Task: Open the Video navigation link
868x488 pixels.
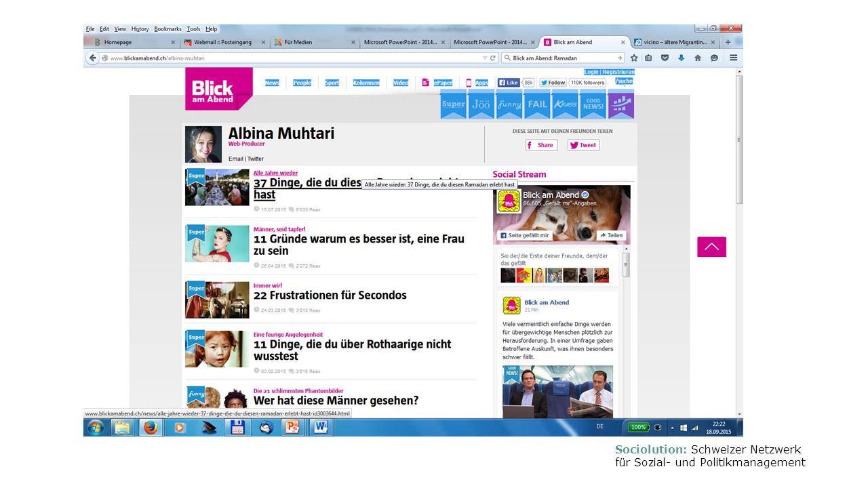Action: point(401,83)
